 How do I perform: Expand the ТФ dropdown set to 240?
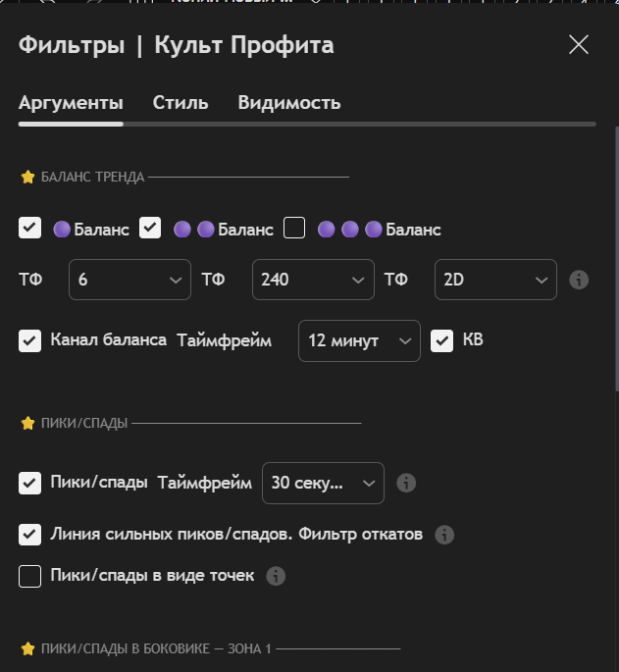point(313,280)
